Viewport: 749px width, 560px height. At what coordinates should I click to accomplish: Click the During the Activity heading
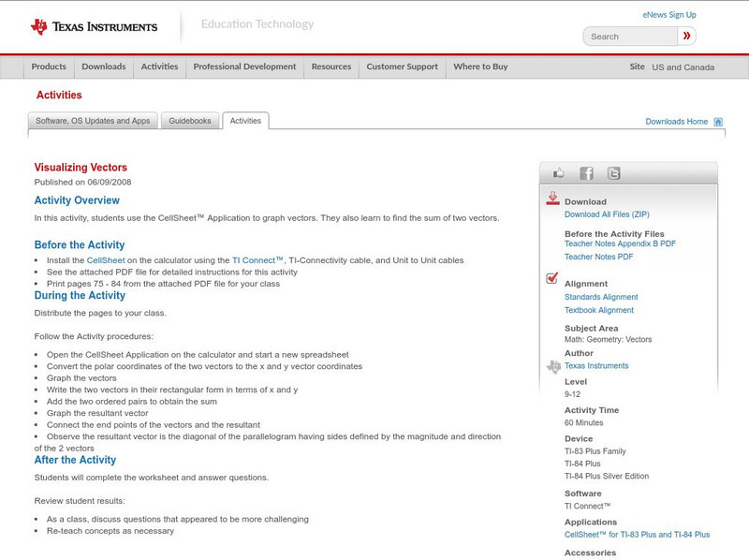point(80,296)
